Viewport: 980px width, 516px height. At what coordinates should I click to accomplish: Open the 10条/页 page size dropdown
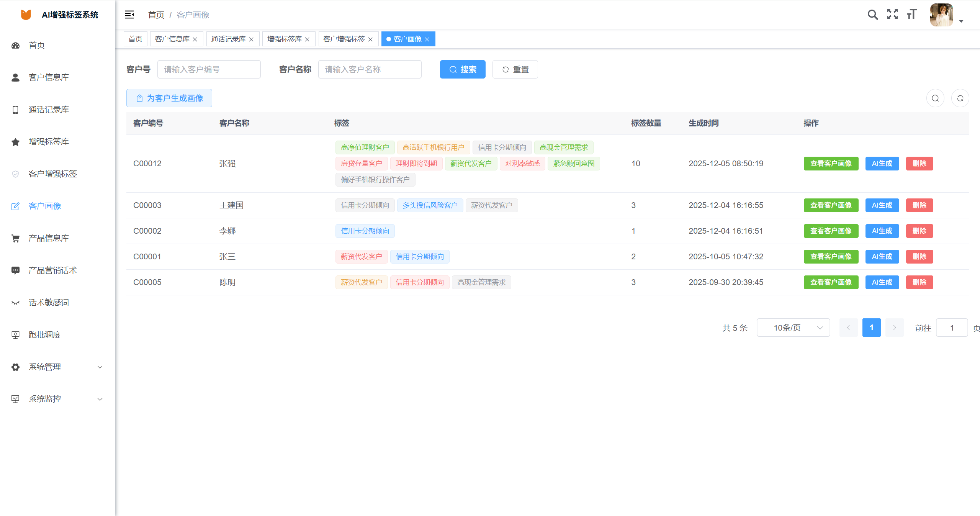point(793,328)
